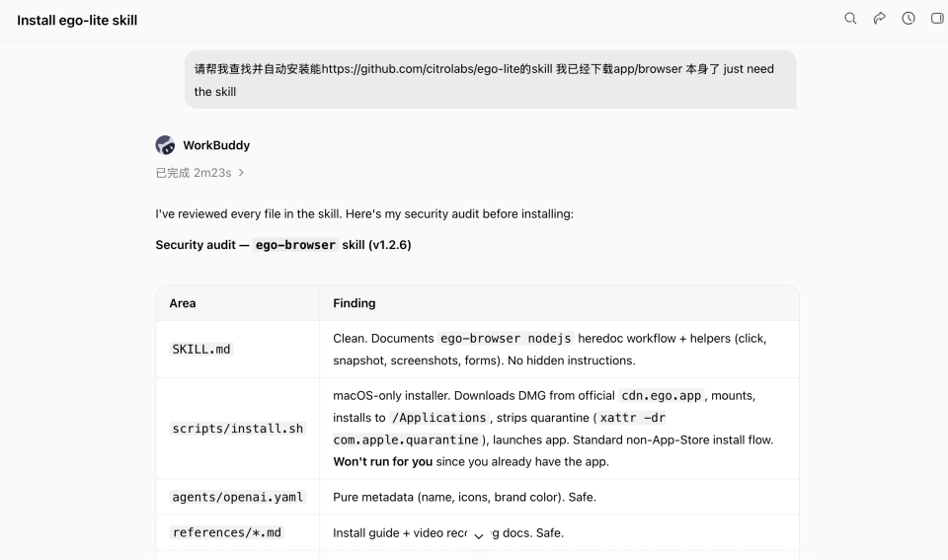948x560 pixels.
Task: Open the search magnifier icon
Action: [850, 18]
